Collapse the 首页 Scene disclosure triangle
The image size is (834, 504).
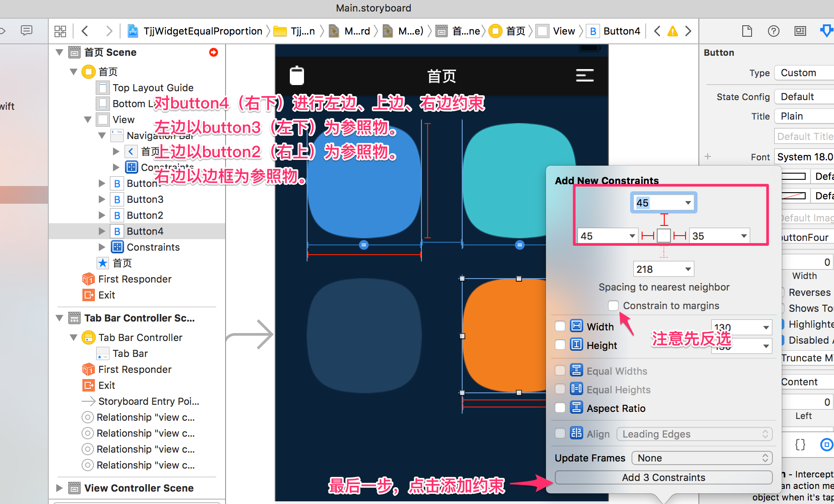[x=59, y=52]
